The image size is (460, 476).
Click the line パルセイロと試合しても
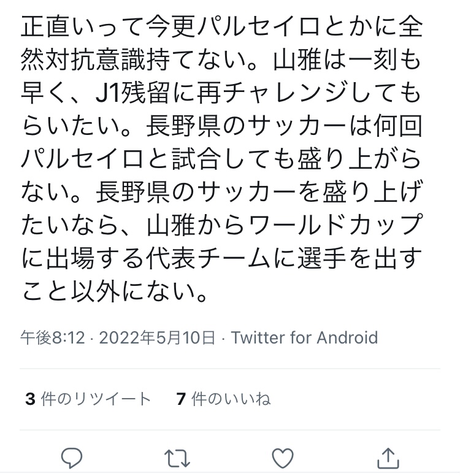click(x=158, y=159)
